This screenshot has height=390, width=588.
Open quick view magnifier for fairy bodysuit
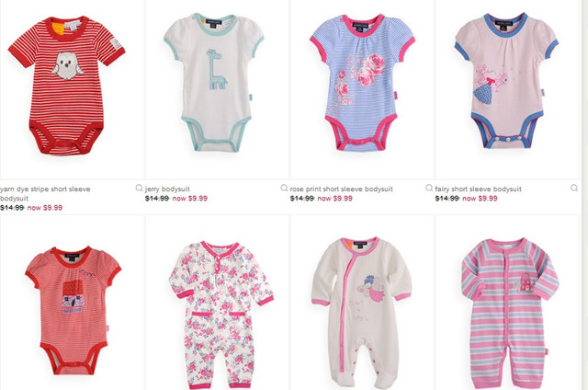point(574,188)
